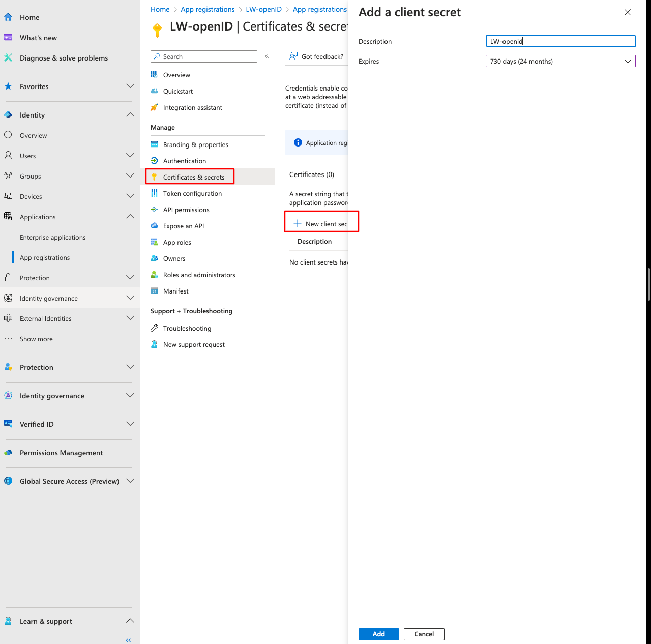The height and width of the screenshot is (644, 651).
Task: Open New support request menu item
Action: coord(194,344)
